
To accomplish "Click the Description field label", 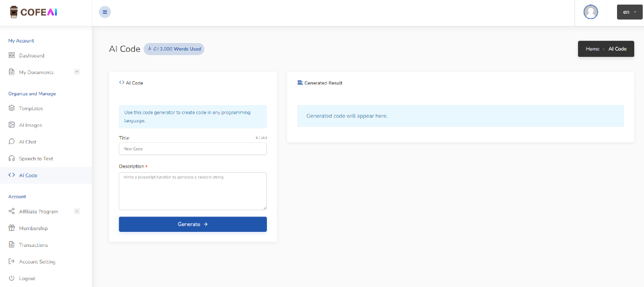I will [x=131, y=166].
